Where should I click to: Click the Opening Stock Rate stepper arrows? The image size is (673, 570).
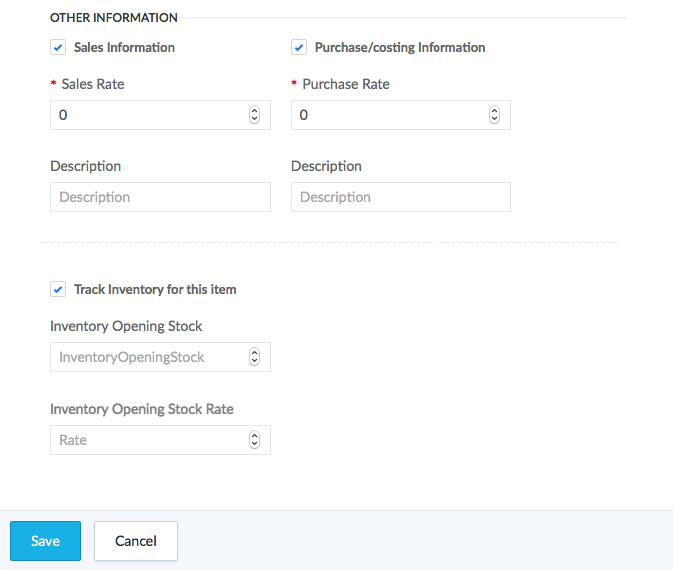(x=254, y=440)
